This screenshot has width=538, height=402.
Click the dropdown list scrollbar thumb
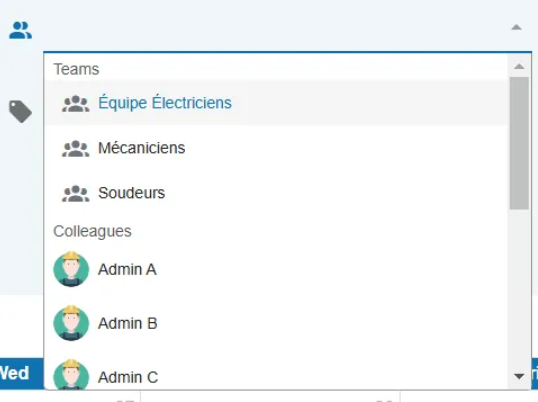pos(519,143)
